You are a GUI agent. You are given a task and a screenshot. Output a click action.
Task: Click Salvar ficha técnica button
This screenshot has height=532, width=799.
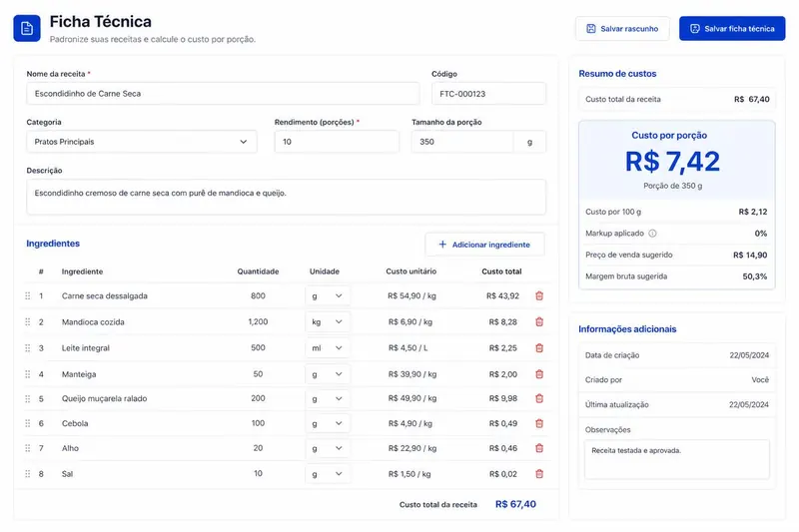(732, 29)
